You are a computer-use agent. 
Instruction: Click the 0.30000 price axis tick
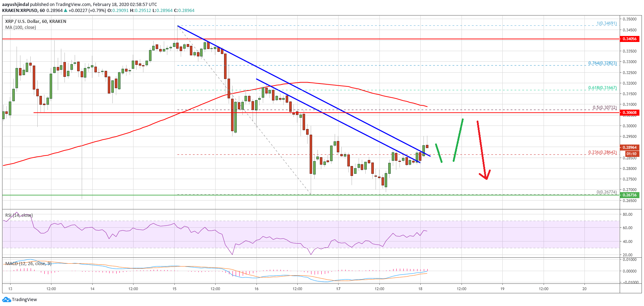[x=630, y=126]
